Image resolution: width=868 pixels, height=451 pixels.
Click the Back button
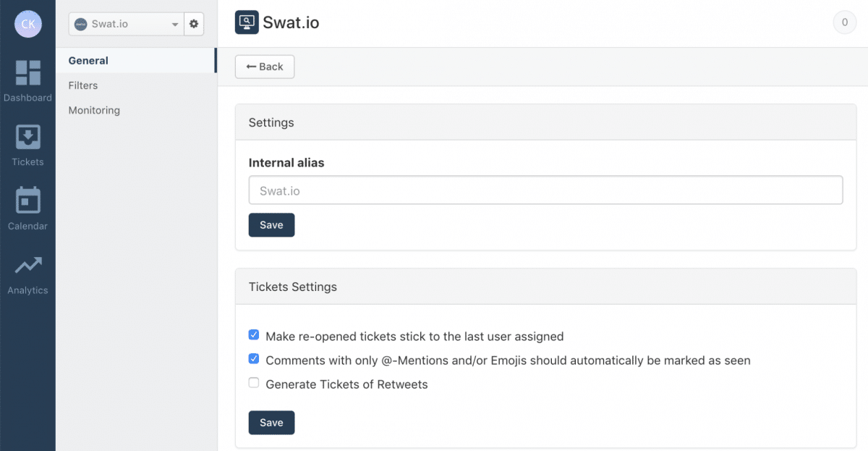(265, 67)
